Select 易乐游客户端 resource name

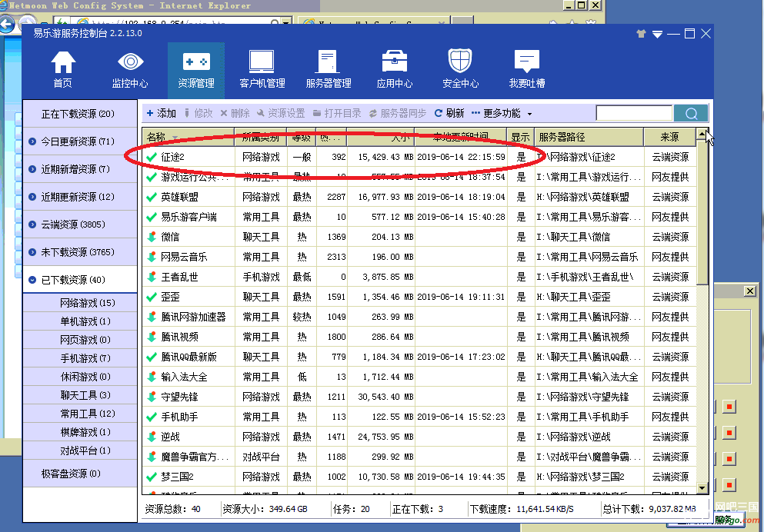pos(189,217)
